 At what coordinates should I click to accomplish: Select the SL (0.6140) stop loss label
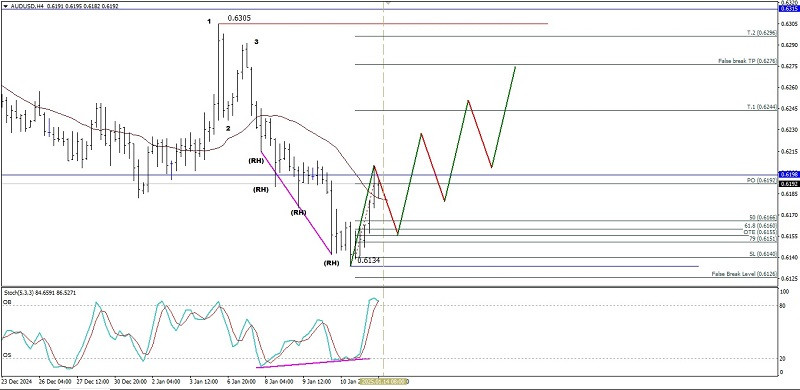(763, 254)
